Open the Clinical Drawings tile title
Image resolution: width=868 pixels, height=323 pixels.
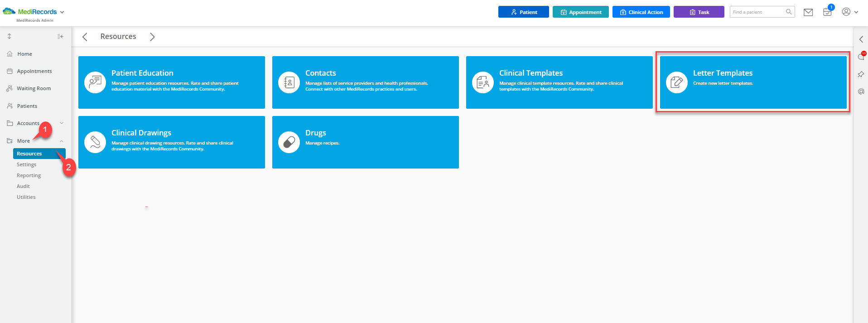[x=141, y=133]
